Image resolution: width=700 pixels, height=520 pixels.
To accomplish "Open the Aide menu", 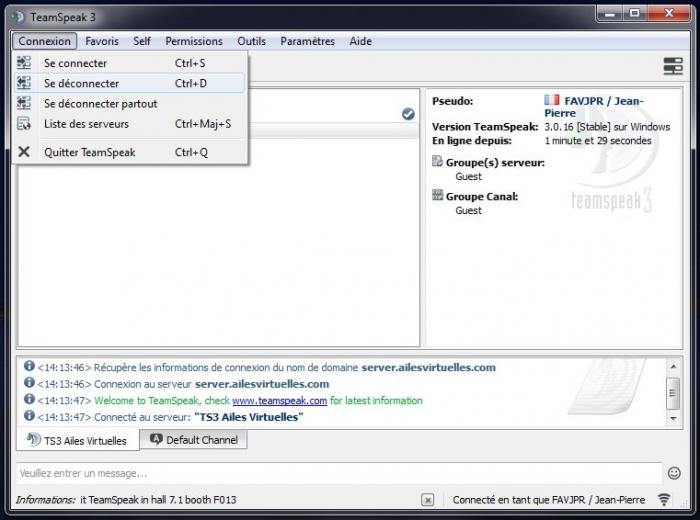I will tap(360, 41).
